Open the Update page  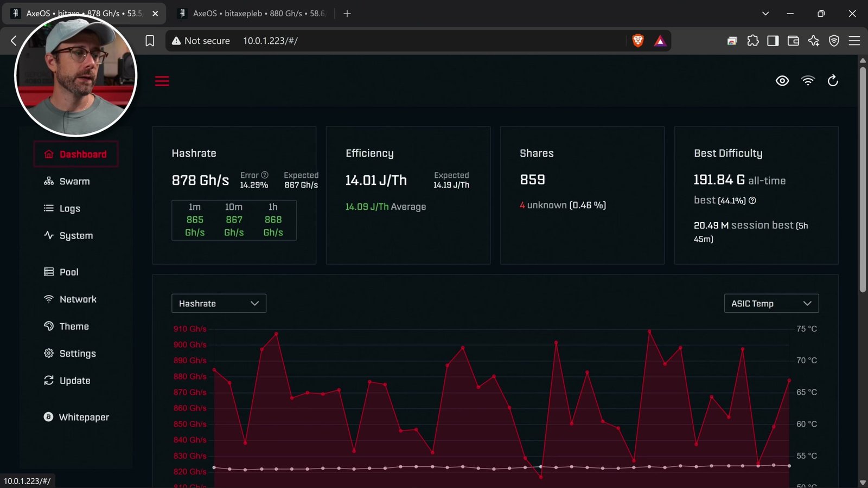click(67, 380)
